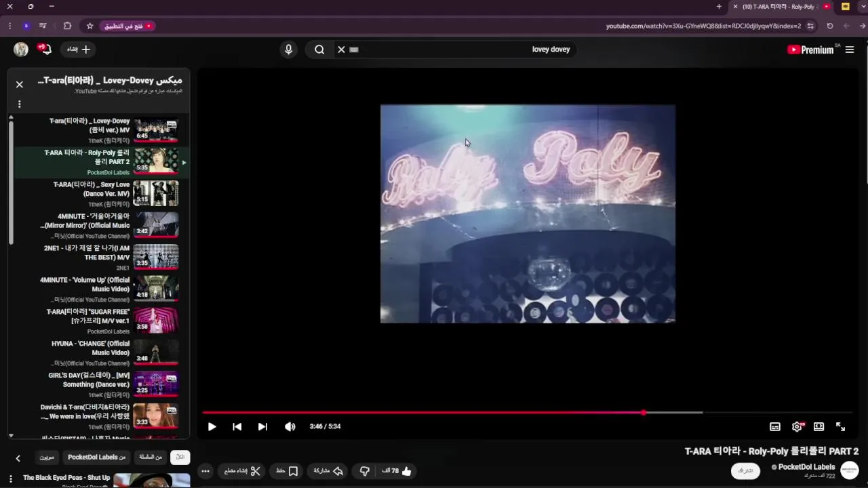Select the 'الكل' (All) filter chip
Screen dimensions: 868x488
point(180,457)
